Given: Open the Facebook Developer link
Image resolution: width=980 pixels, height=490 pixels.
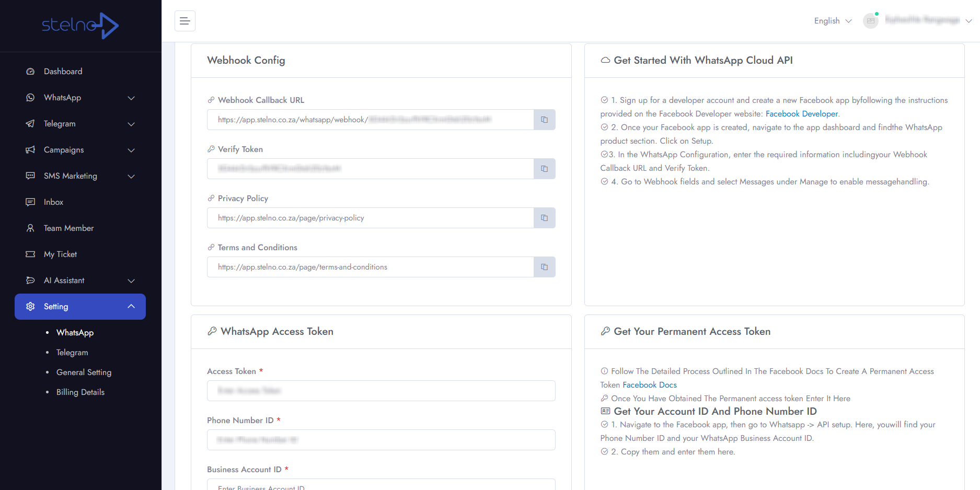Looking at the screenshot, I should [801, 114].
